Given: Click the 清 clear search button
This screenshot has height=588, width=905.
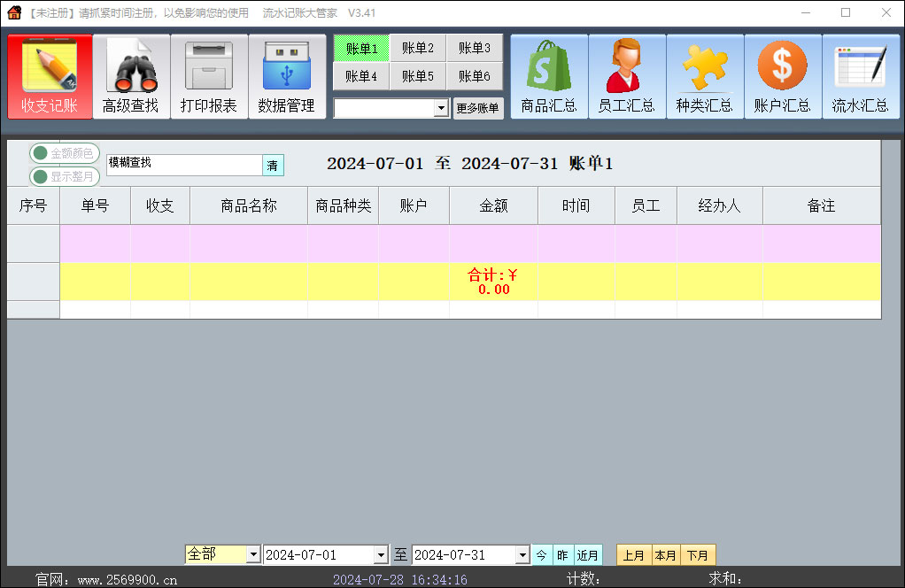Looking at the screenshot, I should [273, 166].
